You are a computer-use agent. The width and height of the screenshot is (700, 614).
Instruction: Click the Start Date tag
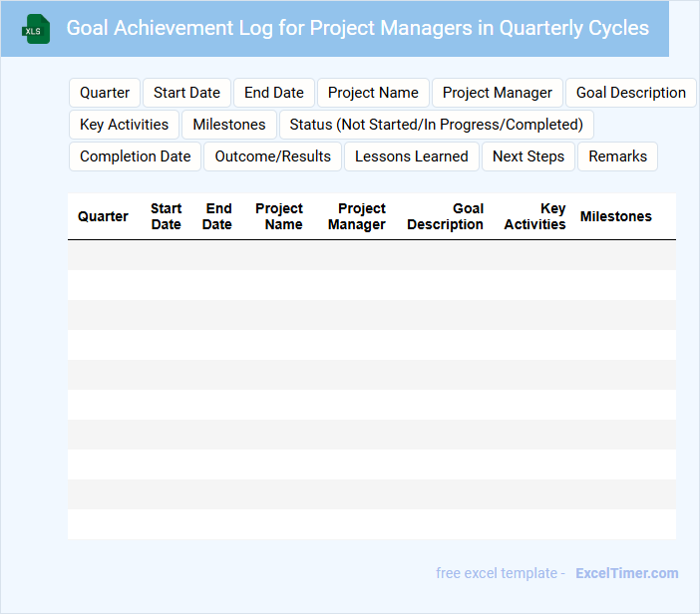pyautogui.click(x=186, y=93)
